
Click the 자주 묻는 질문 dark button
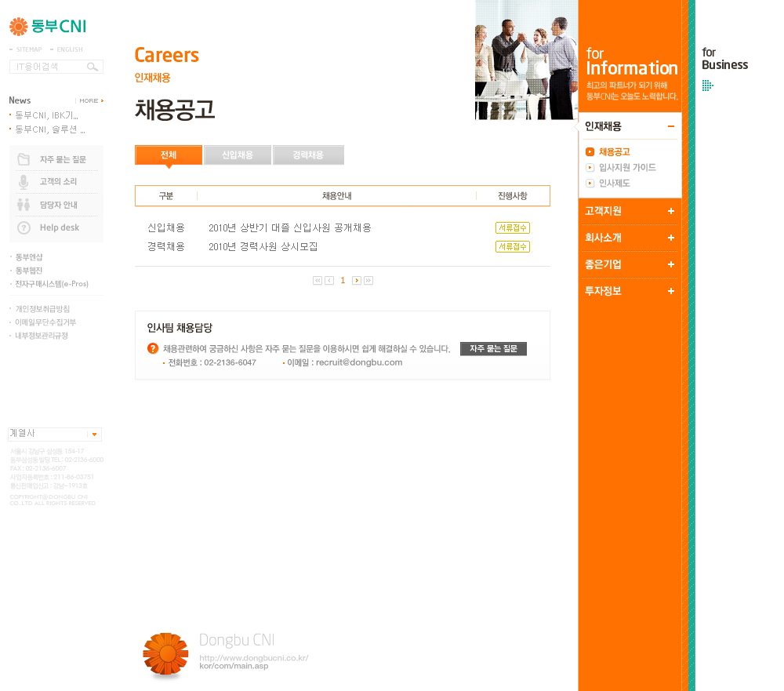[493, 349]
